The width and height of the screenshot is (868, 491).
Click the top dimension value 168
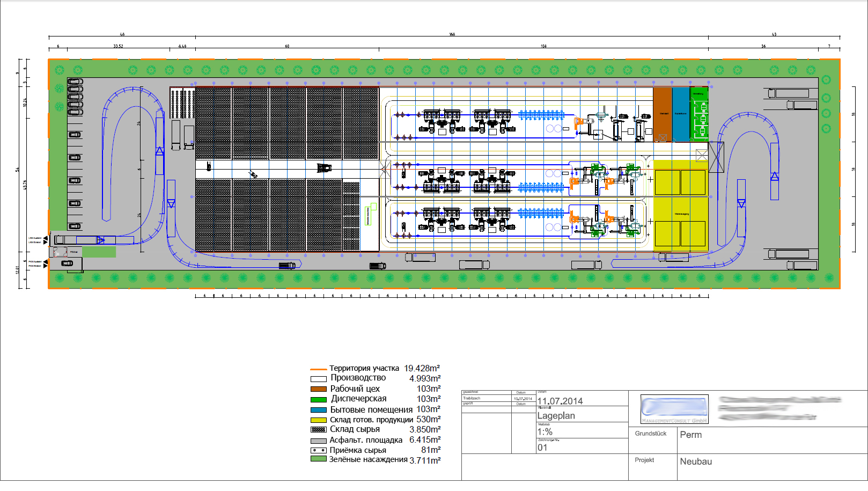click(452, 34)
